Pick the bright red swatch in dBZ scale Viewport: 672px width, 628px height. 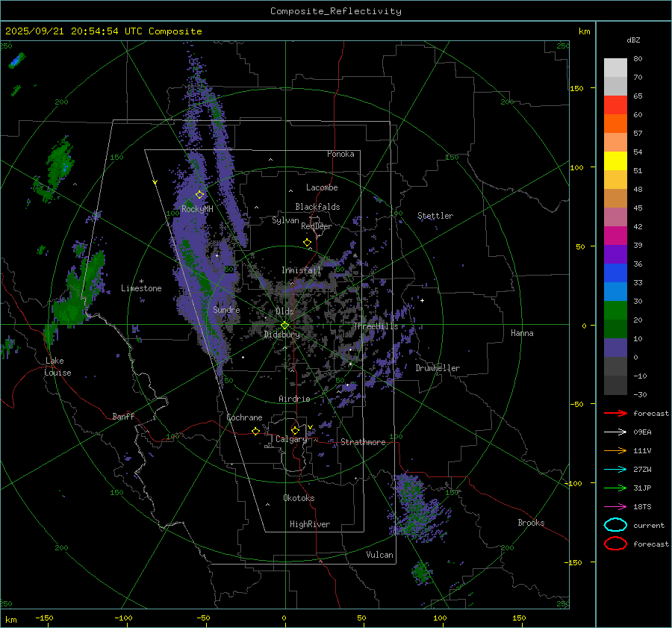tap(615, 105)
